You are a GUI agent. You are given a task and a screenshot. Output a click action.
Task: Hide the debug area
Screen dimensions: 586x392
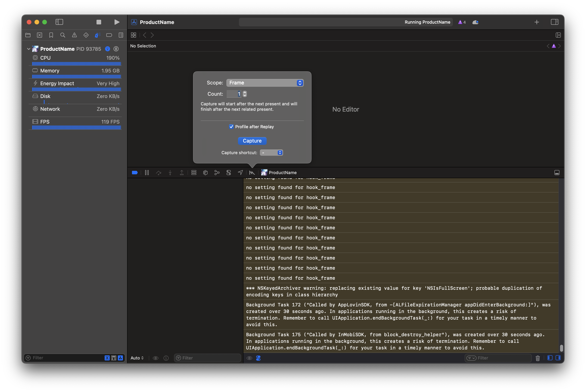coord(557,173)
